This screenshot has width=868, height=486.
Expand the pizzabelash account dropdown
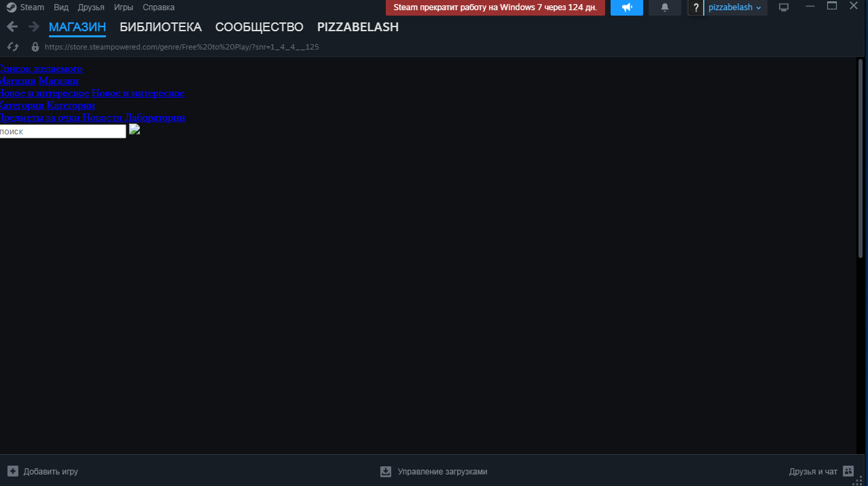point(735,7)
